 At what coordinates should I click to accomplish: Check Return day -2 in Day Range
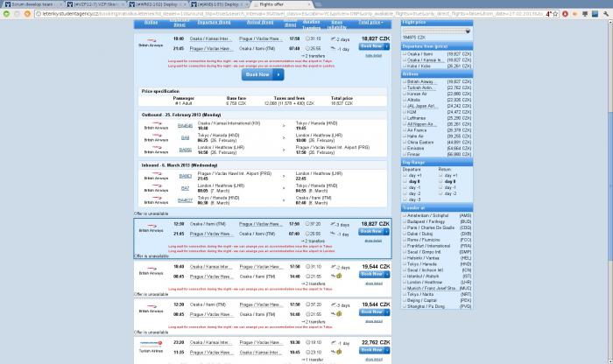coord(440,193)
